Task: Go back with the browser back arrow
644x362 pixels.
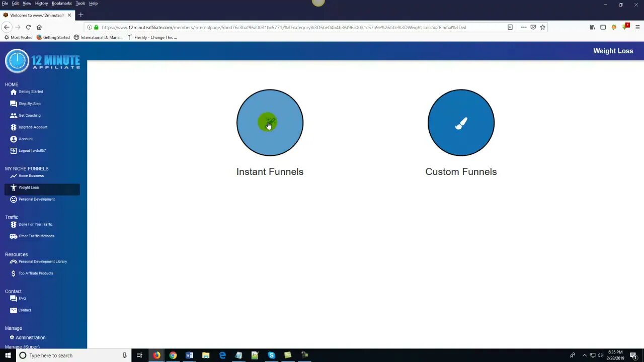Action: pyautogui.click(x=7, y=27)
